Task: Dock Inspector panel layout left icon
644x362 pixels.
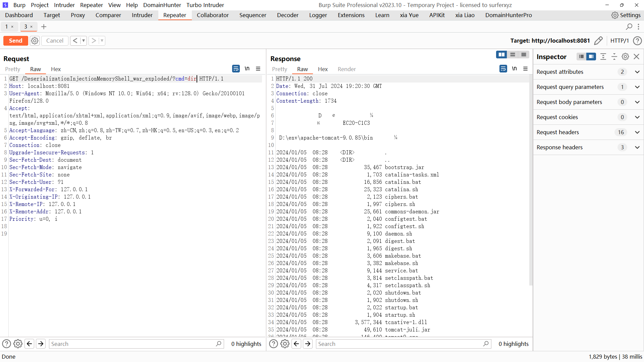Action: pos(582,57)
